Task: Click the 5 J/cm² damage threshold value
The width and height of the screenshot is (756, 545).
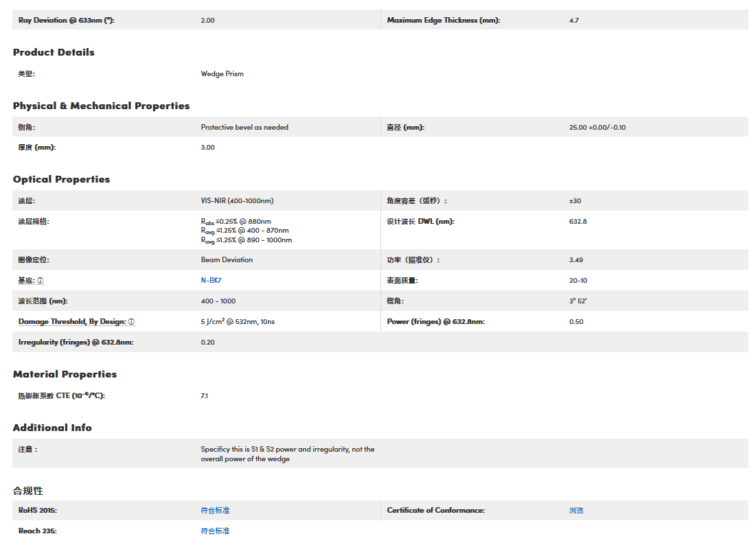Action: pyautogui.click(x=238, y=322)
